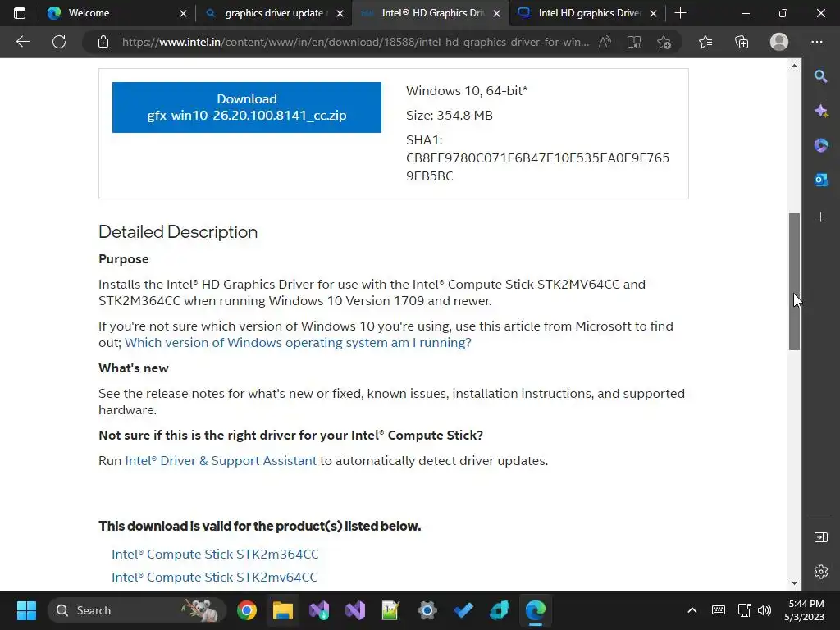
Task: Click the taskbar Search box
Action: tap(135, 610)
